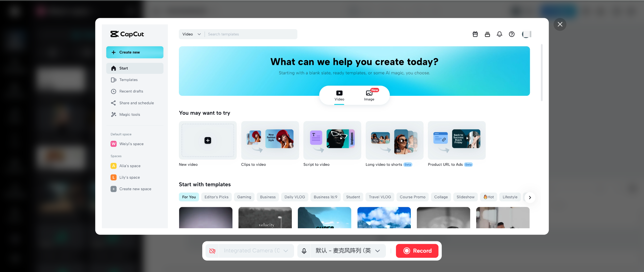Click the notifications bell icon
The width and height of the screenshot is (644, 272).
click(499, 34)
